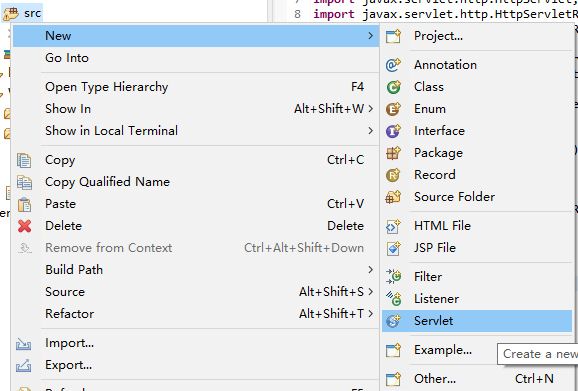
Task: Click the Other wizard icon
Action: coord(393,379)
